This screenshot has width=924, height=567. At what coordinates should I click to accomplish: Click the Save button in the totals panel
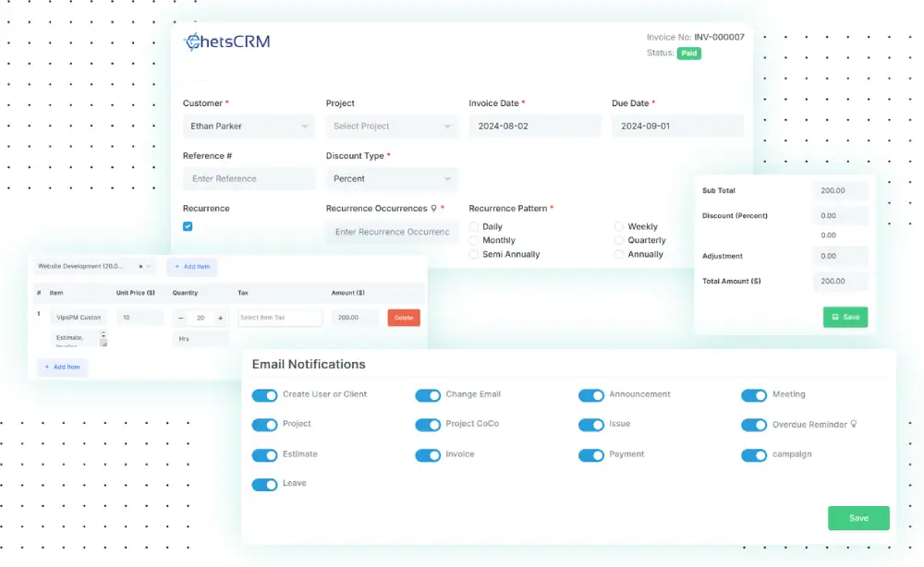(845, 317)
